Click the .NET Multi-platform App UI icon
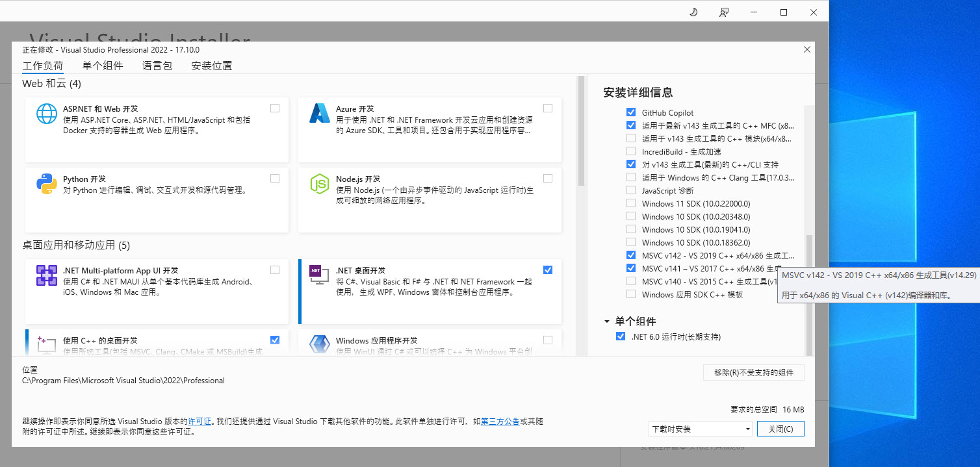The height and width of the screenshot is (467, 980). [47, 275]
